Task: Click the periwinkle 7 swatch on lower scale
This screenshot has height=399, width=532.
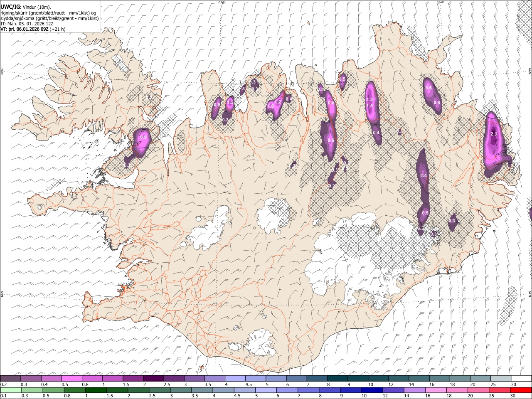Action: (308, 390)
